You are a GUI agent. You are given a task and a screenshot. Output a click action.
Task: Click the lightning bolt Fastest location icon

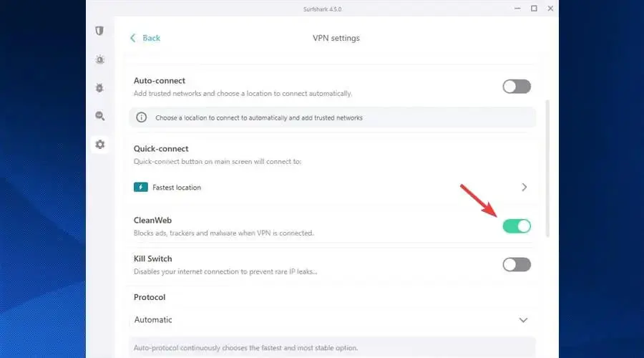(140, 188)
